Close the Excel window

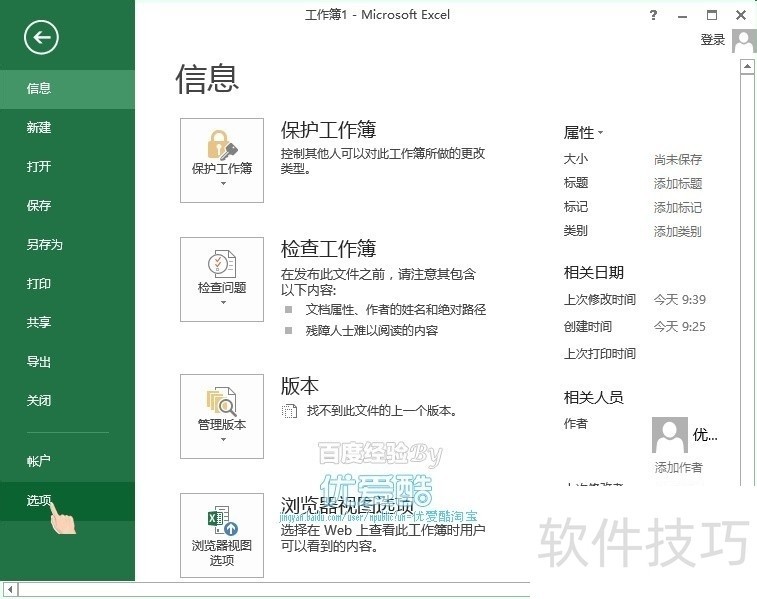(x=741, y=15)
